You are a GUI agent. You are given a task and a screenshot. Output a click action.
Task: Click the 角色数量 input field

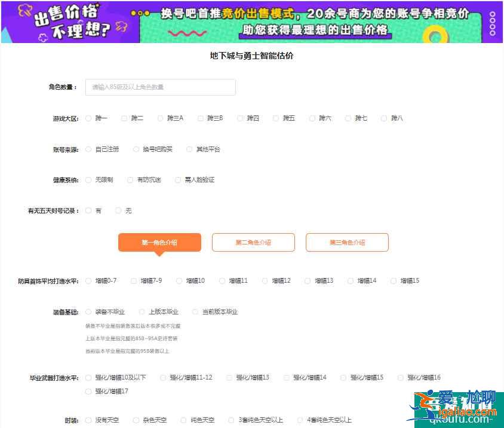(161, 87)
